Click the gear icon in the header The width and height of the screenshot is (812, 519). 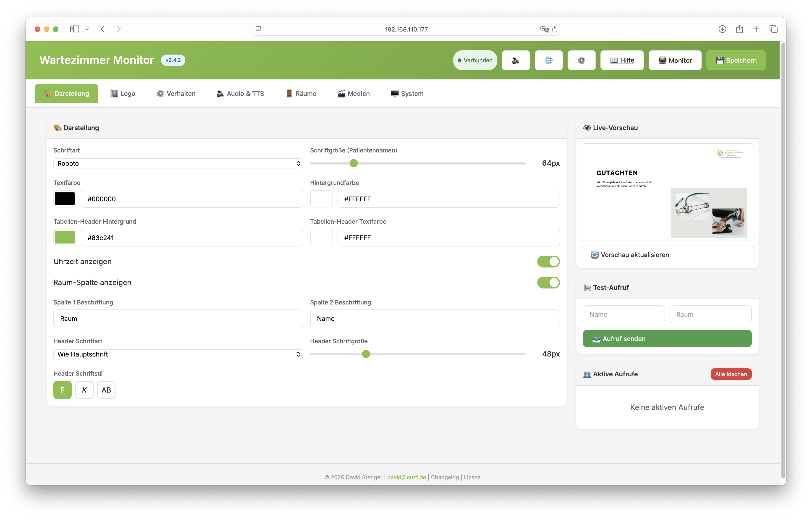click(x=581, y=60)
